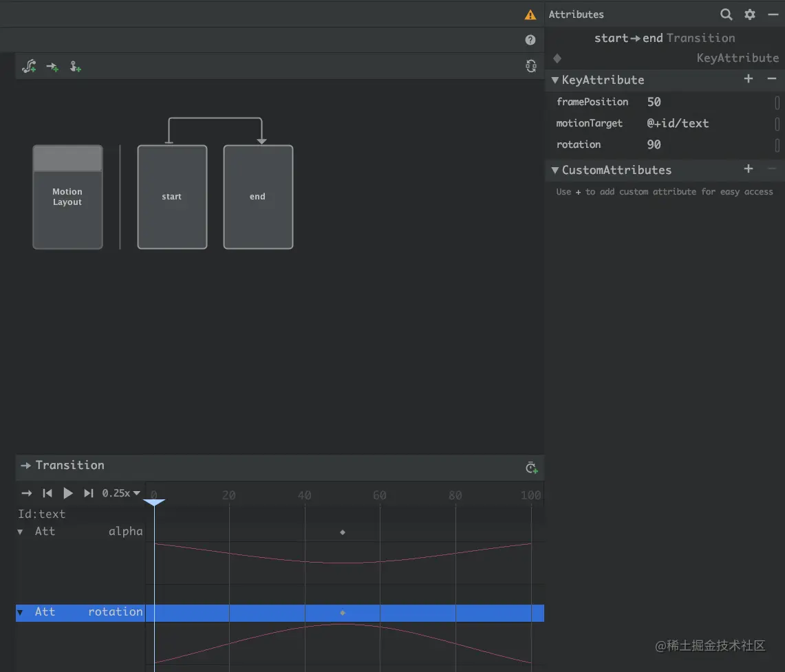The width and height of the screenshot is (785, 672).
Task: Click the Create ConstraintSet icon
Action: pyautogui.click(x=29, y=67)
